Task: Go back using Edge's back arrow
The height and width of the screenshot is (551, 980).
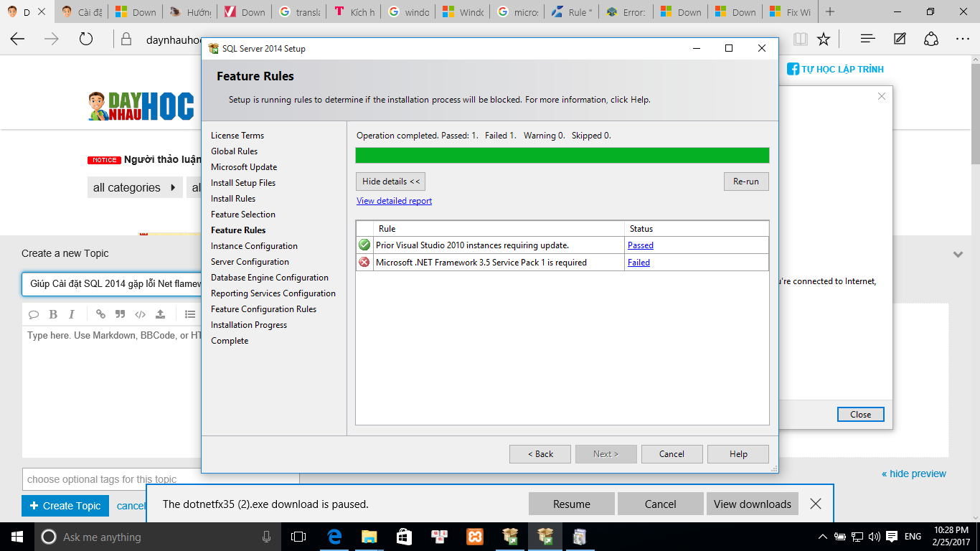Action: point(17,39)
